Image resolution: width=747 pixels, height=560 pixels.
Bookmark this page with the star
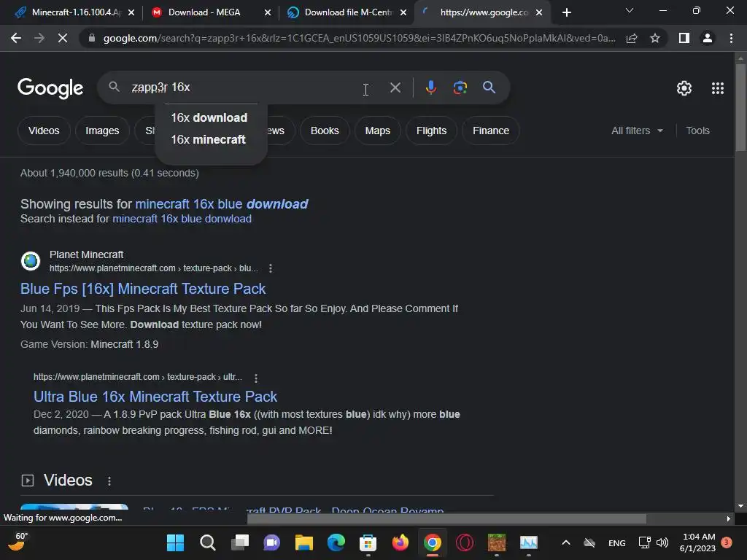[x=655, y=38]
